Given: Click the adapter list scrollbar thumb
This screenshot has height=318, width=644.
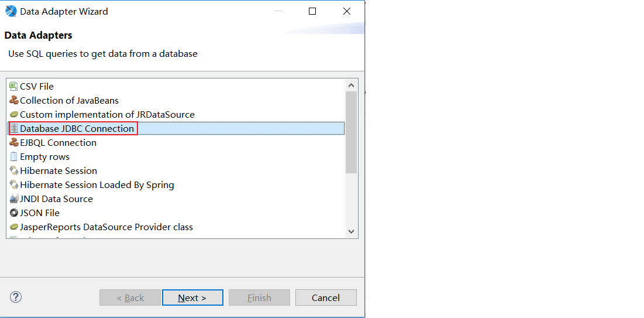Looking at the screenshot, I should click(351, 132).
